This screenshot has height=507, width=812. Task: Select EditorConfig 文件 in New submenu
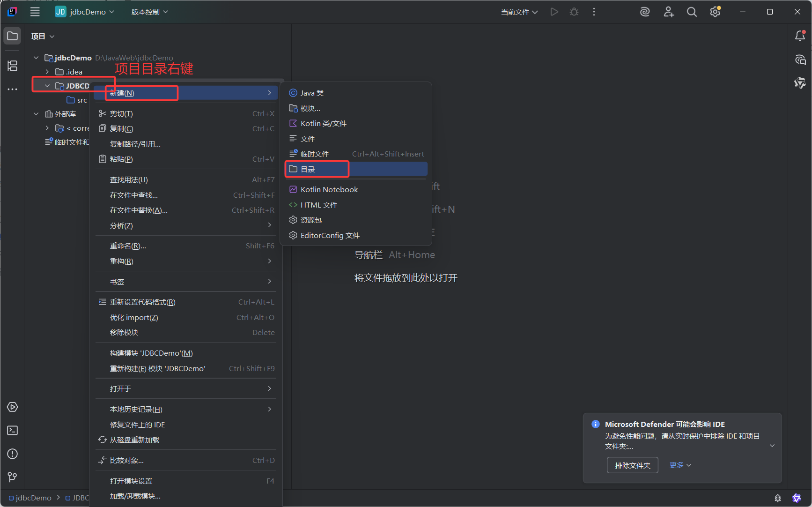[356, 235]
